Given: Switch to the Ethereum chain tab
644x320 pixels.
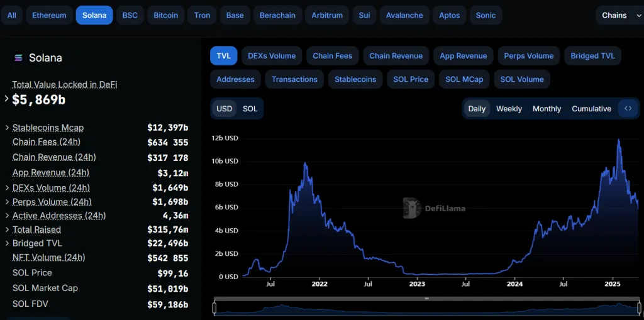Looking at the screenshot, I should [49, 15].
